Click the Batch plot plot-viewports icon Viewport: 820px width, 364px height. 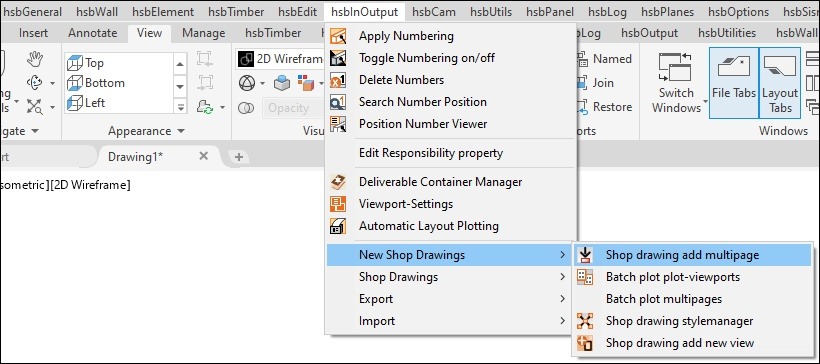click(585, 277)
